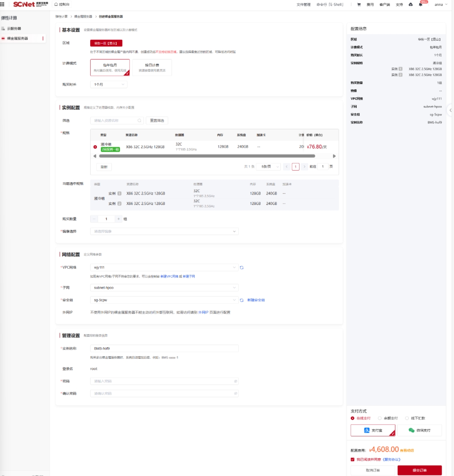Screen dimensions: 454x476
Task: Click the notification bell icon
Action: click(420, 4)
